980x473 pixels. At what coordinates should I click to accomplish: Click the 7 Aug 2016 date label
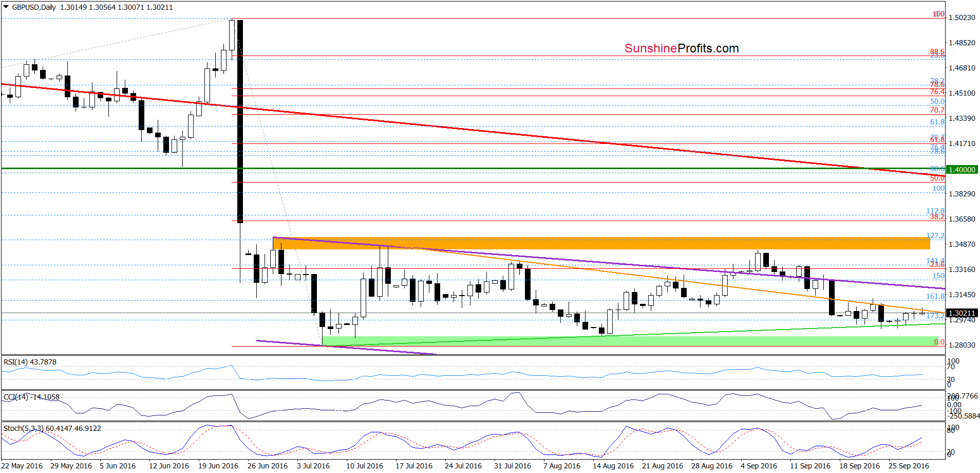(562, 466)
